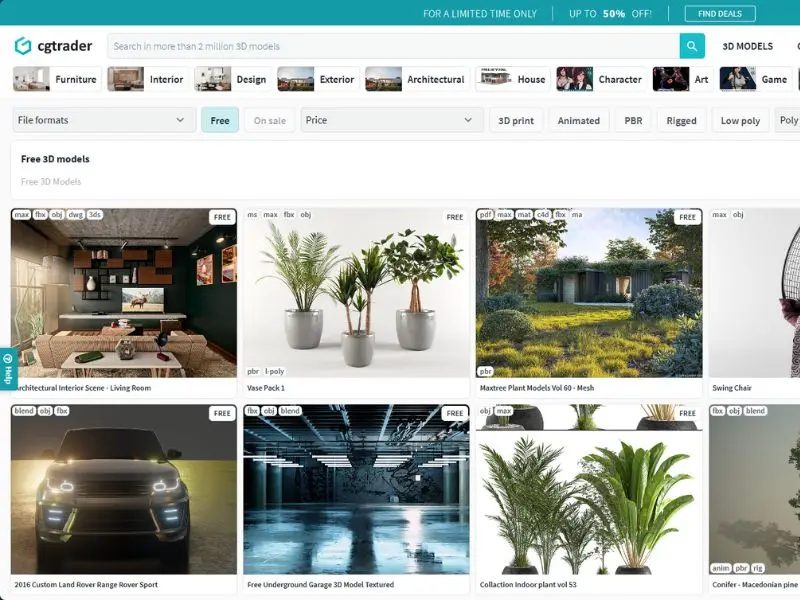Open the Help side tab
This screenshot has height=600, width=800.
[x=8, y=369]
